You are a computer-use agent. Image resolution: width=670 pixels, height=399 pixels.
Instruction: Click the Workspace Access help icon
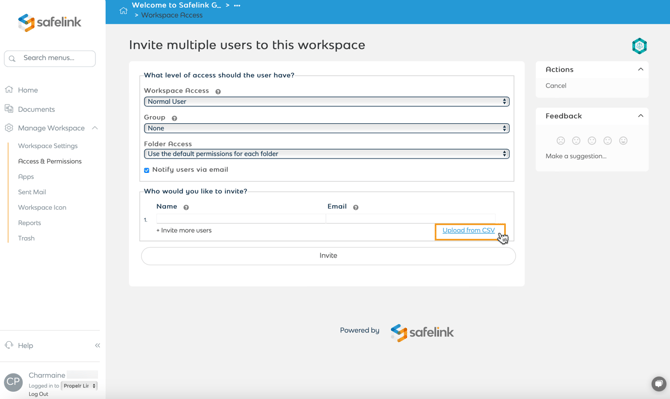[218, 91]
